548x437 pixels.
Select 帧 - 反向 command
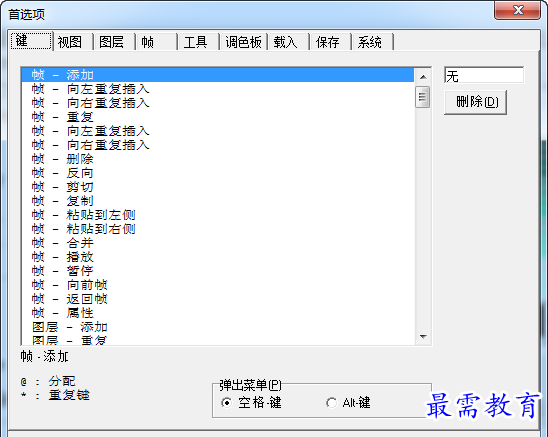click(218, 173)
